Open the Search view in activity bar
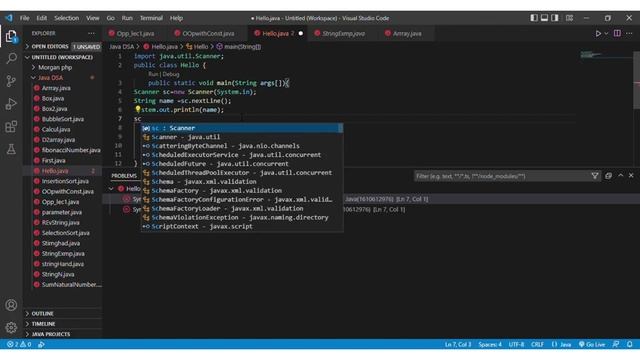The width and height of the screenshot is (640, 360). [x=11, y=58]
